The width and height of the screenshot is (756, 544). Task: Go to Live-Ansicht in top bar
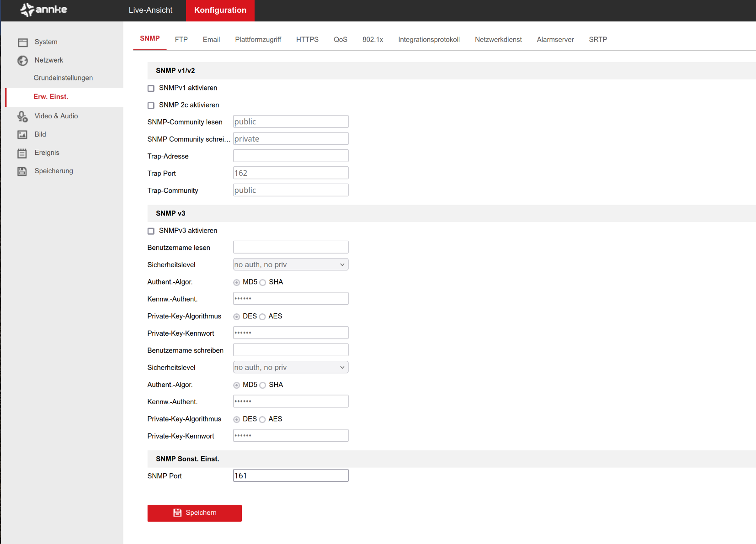(150, 10)
